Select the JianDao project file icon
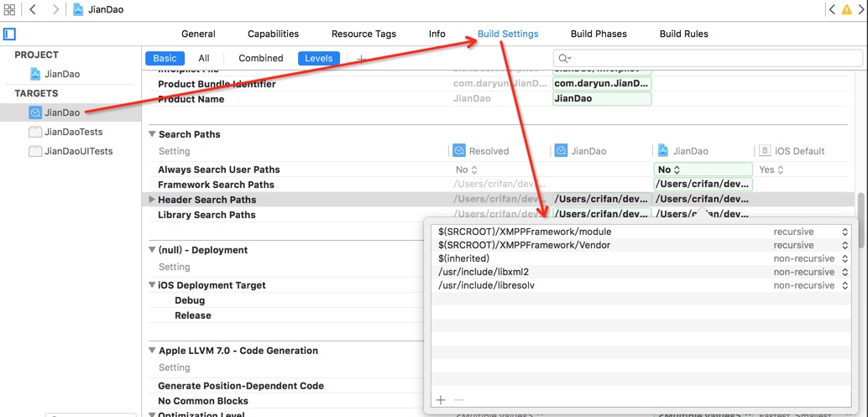 pos(35,74)
